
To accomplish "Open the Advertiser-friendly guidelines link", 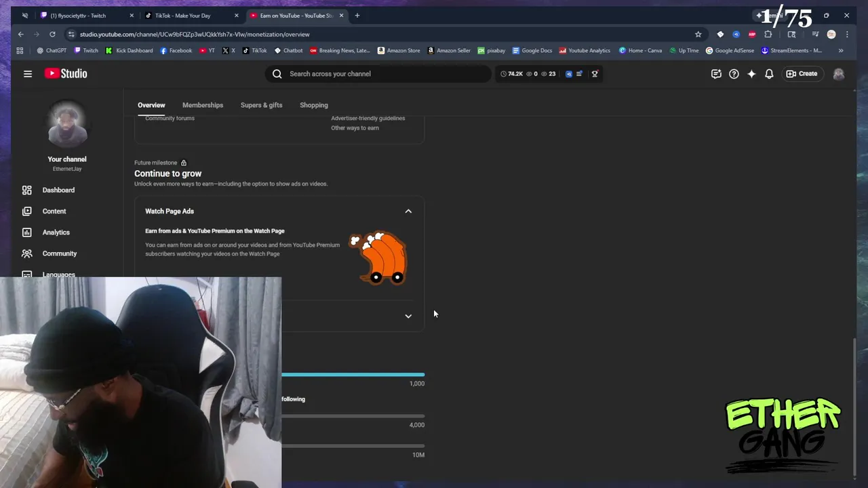I will 368,118.
